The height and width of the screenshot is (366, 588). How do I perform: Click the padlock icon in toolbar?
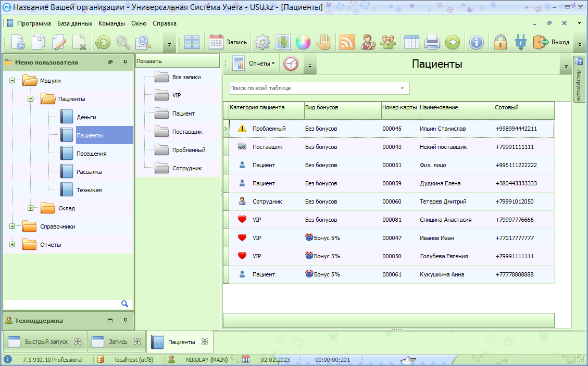(x=501, y=42)
